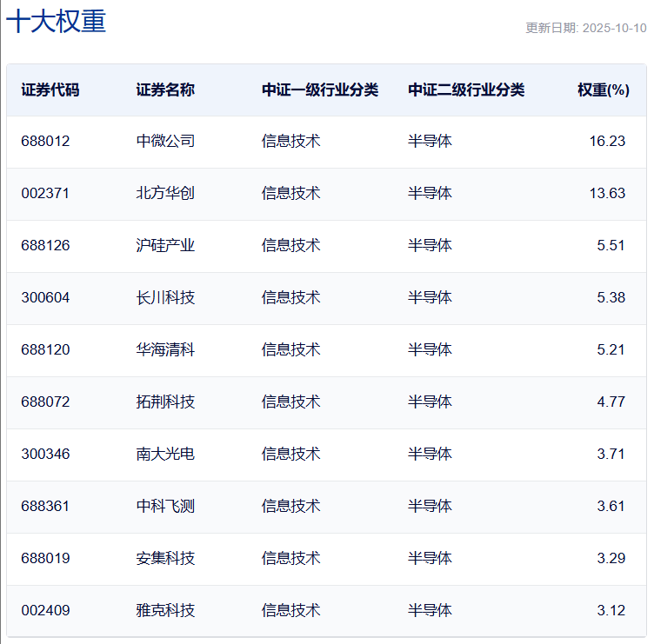Select the 中科飞测 stock name
Image resolution: width=654 pixels, height=644 pixels.
pos(165,506)
